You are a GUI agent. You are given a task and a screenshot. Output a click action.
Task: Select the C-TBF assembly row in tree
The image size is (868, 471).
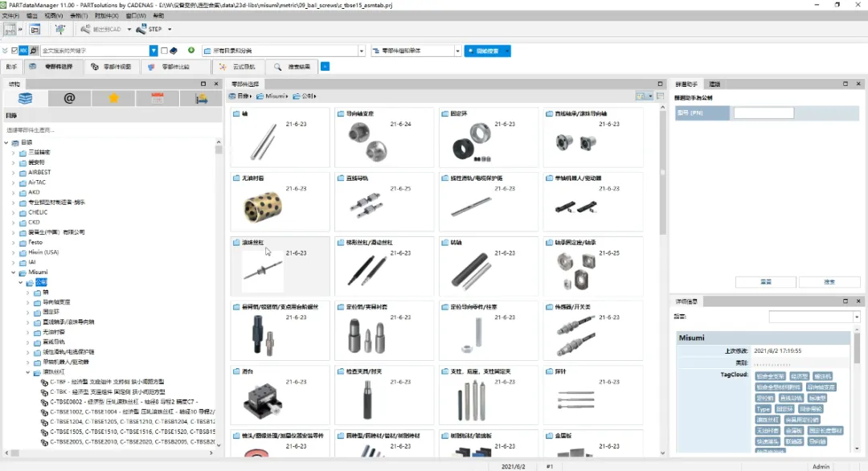tap(106, 382)
